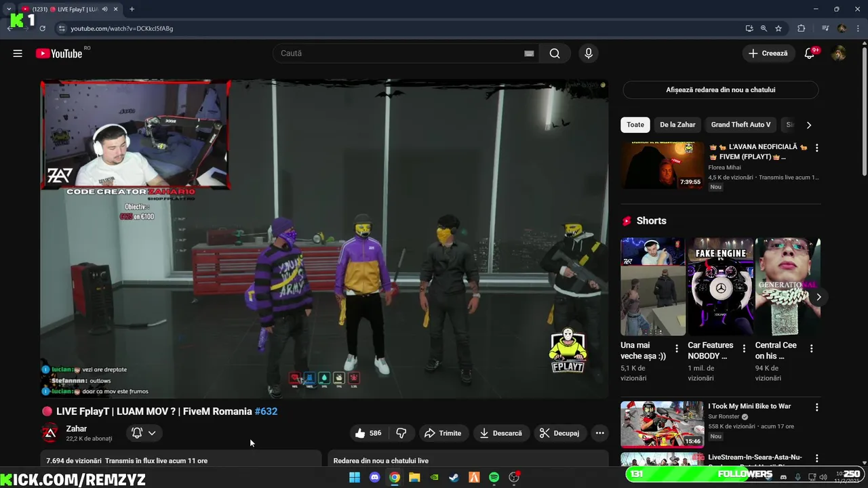Open Zahar channel avatar
This screenshot has height=488, width=868.
tap(50, 433)
